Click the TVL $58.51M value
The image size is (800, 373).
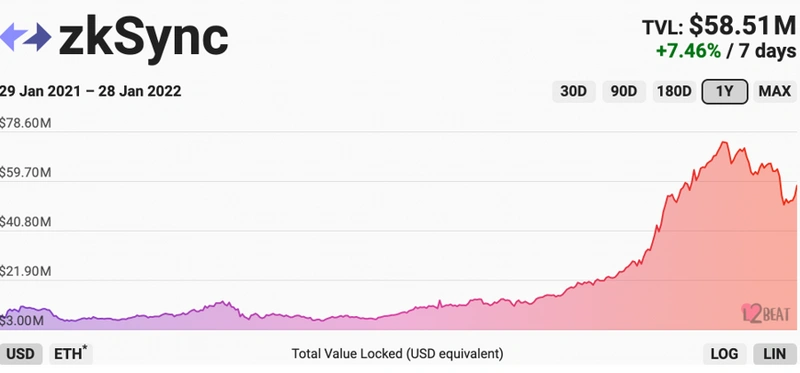(742, 26)
